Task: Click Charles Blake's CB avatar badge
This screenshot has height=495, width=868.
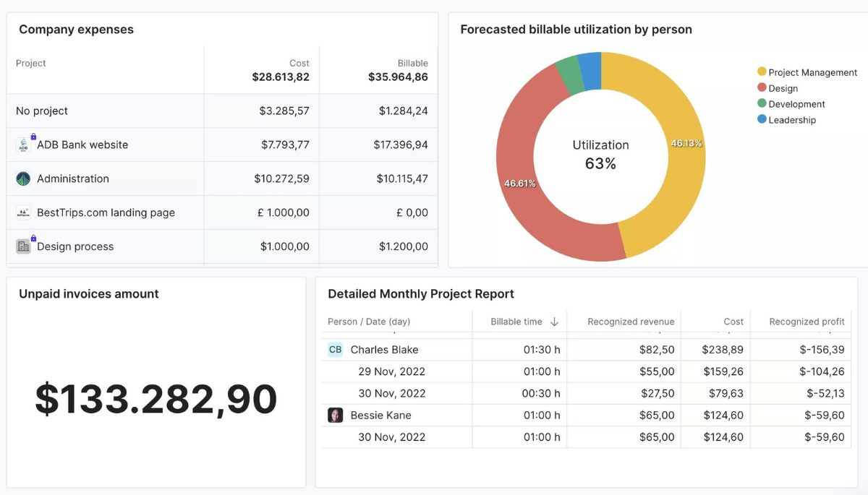Action: click(x=335, y=350)
